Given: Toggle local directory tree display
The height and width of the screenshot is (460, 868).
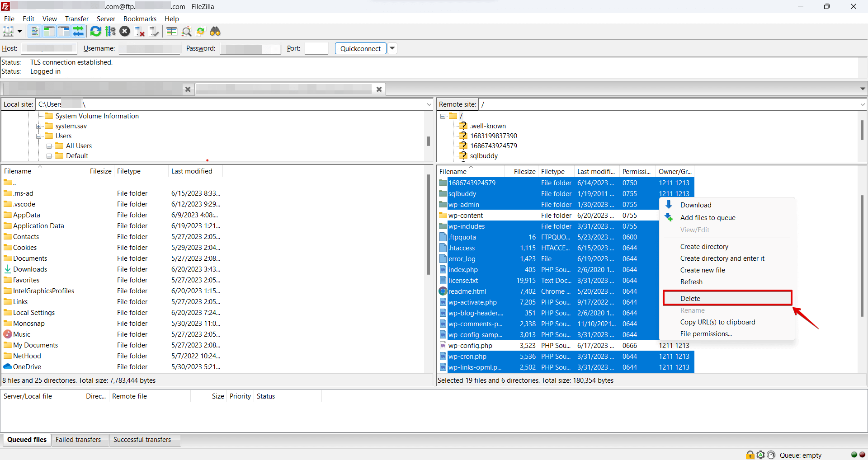Looking at the screenshot, I should [x=49, y=31].
